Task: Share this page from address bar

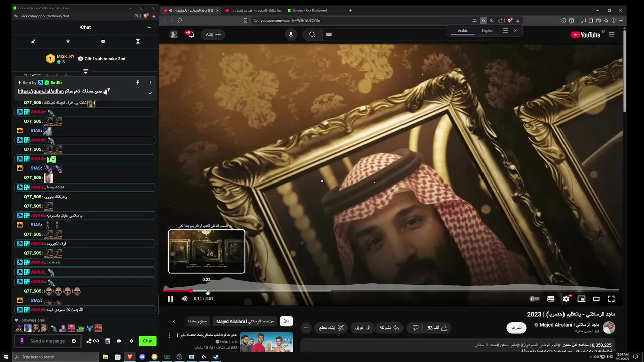Action: point(500,20)
